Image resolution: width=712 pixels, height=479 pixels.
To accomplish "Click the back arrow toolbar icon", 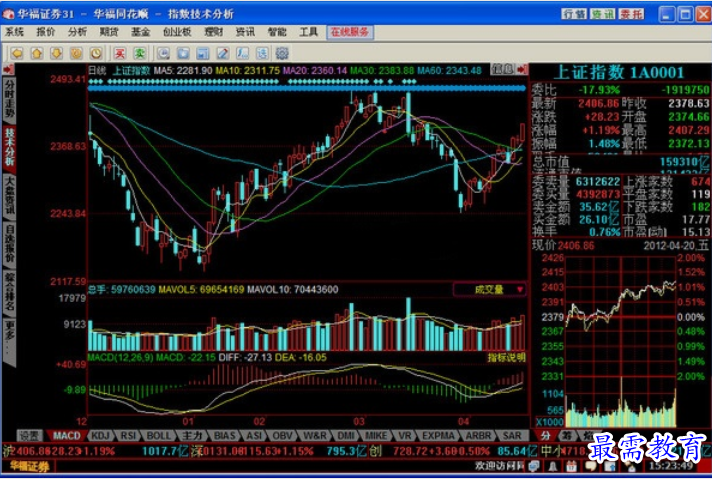I will pyautogui.click(x=17, y=54).
